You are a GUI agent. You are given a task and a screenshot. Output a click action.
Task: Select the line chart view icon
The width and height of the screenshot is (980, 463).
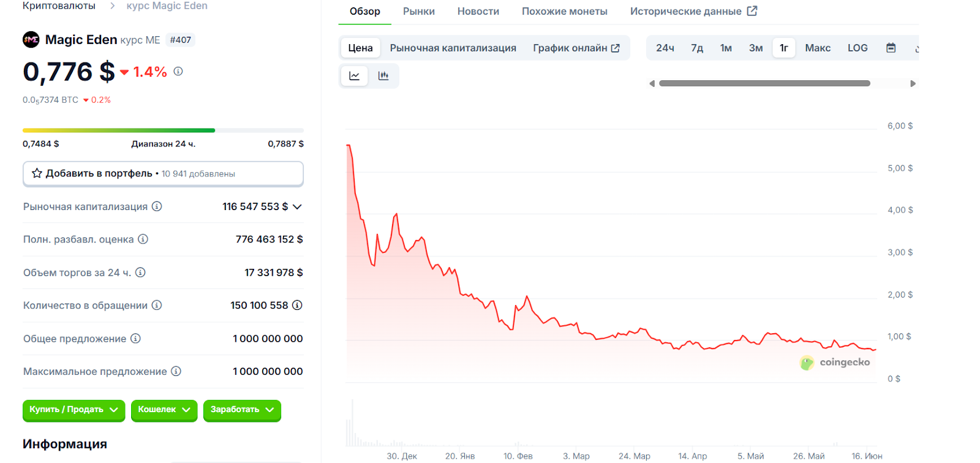(354, 76)
